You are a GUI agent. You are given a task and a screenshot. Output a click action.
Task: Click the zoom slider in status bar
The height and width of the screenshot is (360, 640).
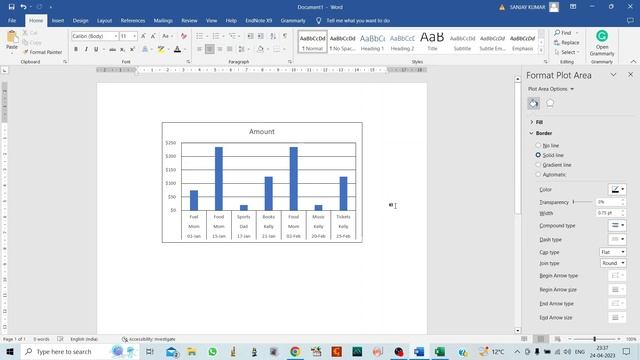tap(595, 339)
